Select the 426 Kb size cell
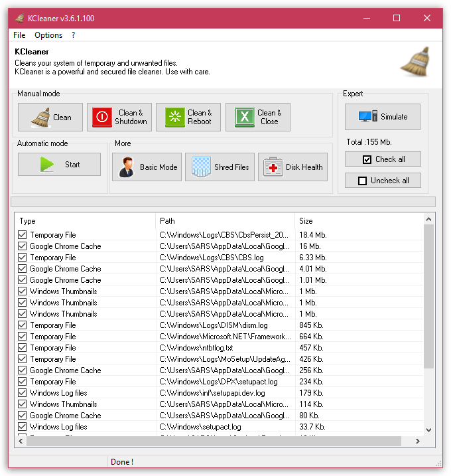This screenshot has height=476, width=451. (311, 358)
